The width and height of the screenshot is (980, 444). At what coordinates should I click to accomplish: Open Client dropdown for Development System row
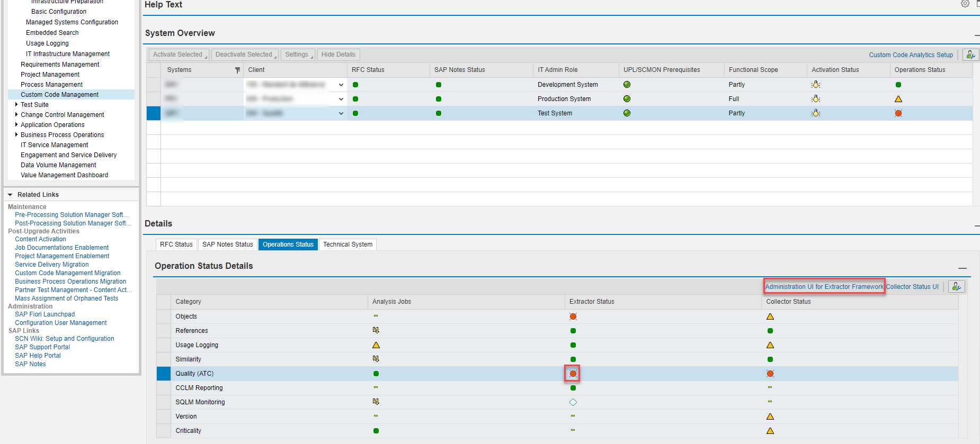click(341, 85)
